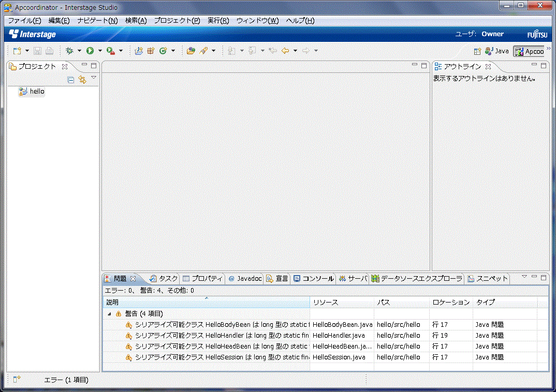This screenshot has height=392, width=556.
Task: Open the Search dropdown arrow
Action: click(x=213, y=51)
